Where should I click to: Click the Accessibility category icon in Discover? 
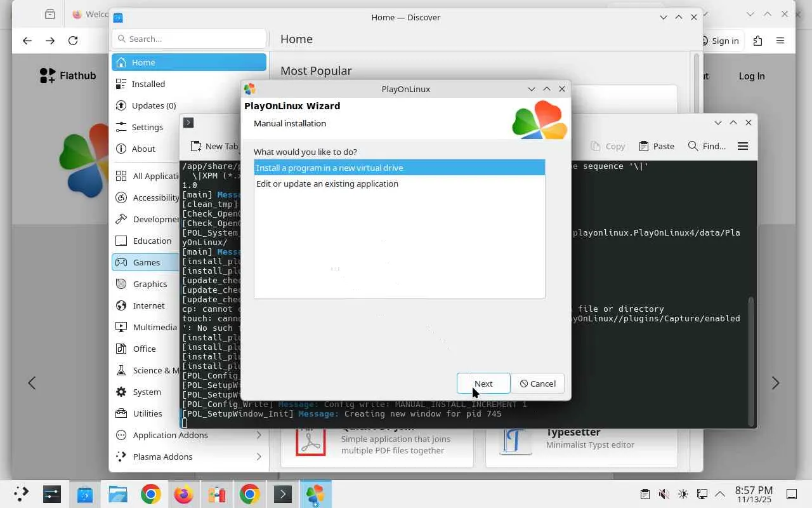(x=121, y=197)
